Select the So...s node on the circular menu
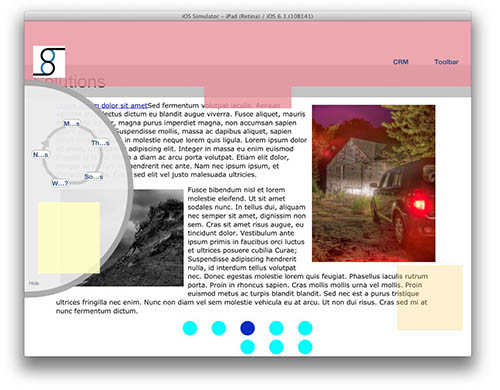The image size is (500, 390). pyautogui.click(x=93, y=176)
